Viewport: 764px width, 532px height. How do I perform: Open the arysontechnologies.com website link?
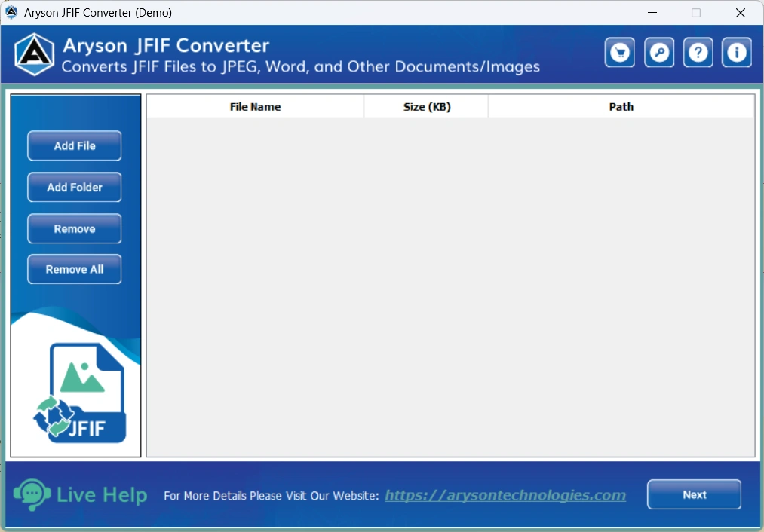(x=505, y=495)
